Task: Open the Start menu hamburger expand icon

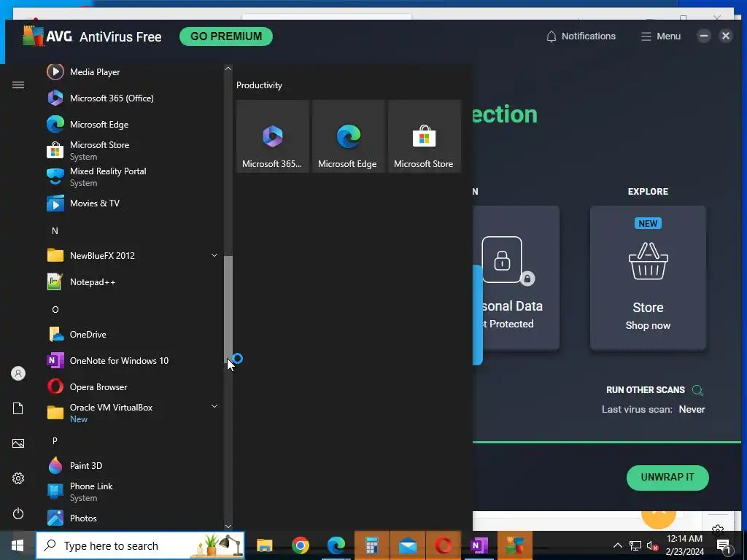Action: 18,85
